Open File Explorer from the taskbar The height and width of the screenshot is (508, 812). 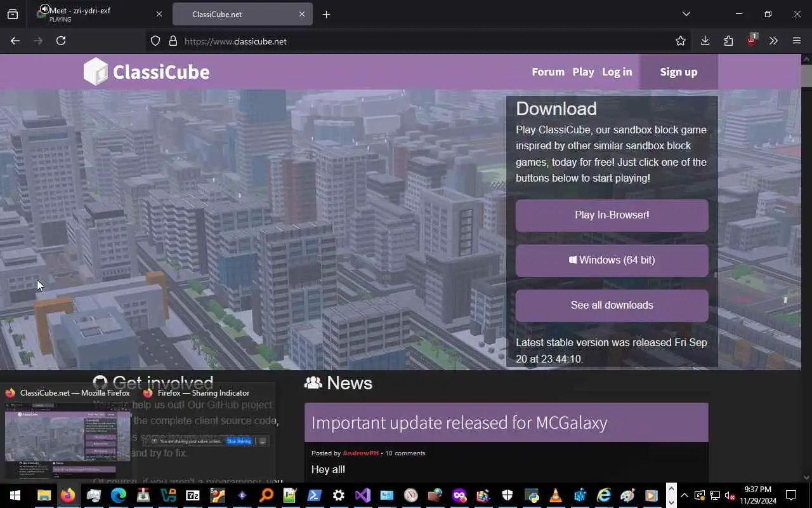[44, 495]
